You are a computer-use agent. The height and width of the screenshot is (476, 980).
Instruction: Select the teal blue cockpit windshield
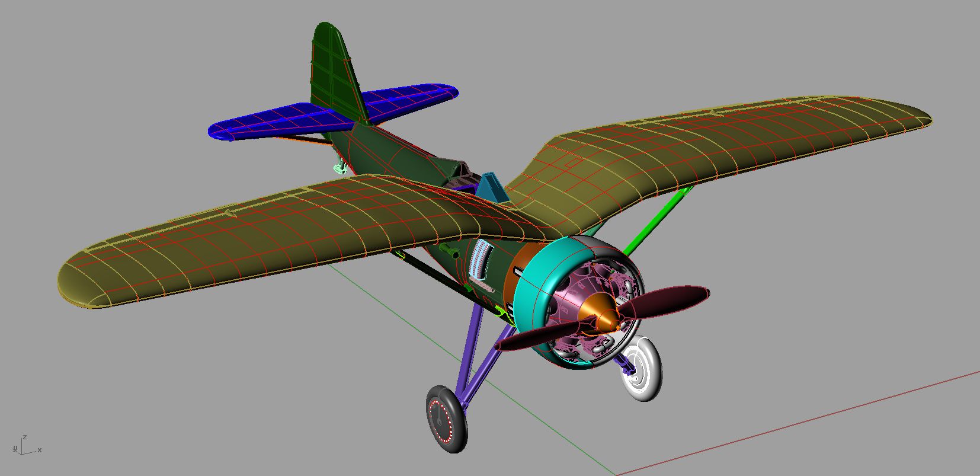(493, 188)
